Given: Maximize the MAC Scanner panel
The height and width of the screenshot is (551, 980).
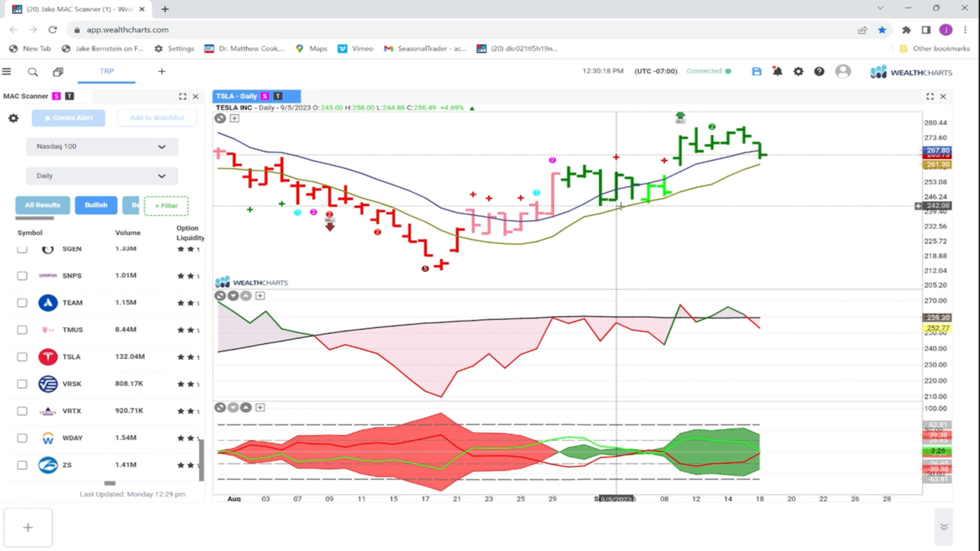Looking at the screenshot, I should point(183,96).
